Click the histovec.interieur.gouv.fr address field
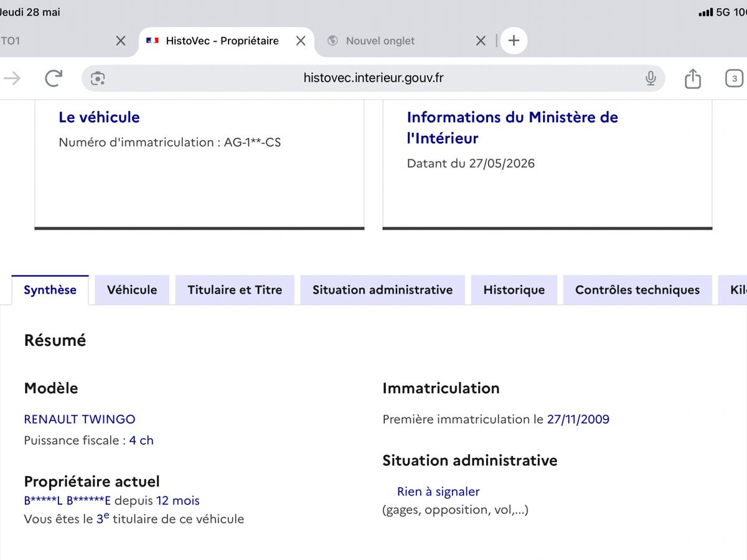747x560 pixels. point(374,78)
